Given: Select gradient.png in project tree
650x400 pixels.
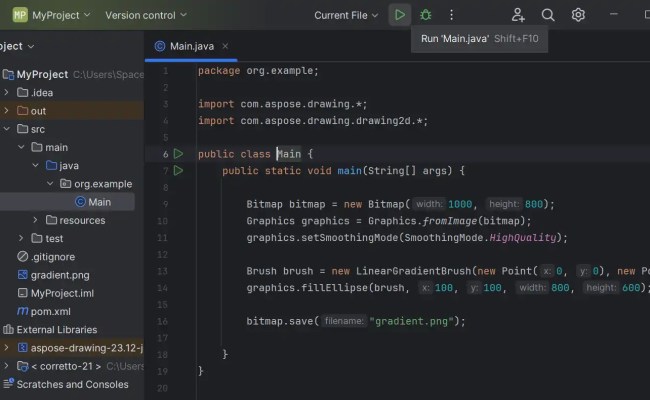Looking at the screenshot, I should pyautogui.click(x=60, y=275).
